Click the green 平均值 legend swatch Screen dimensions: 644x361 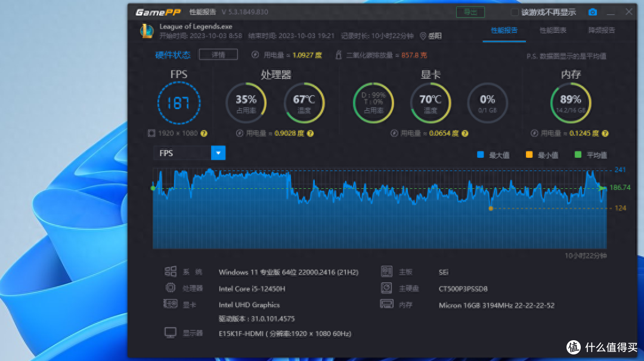click(x=578, y=155)
